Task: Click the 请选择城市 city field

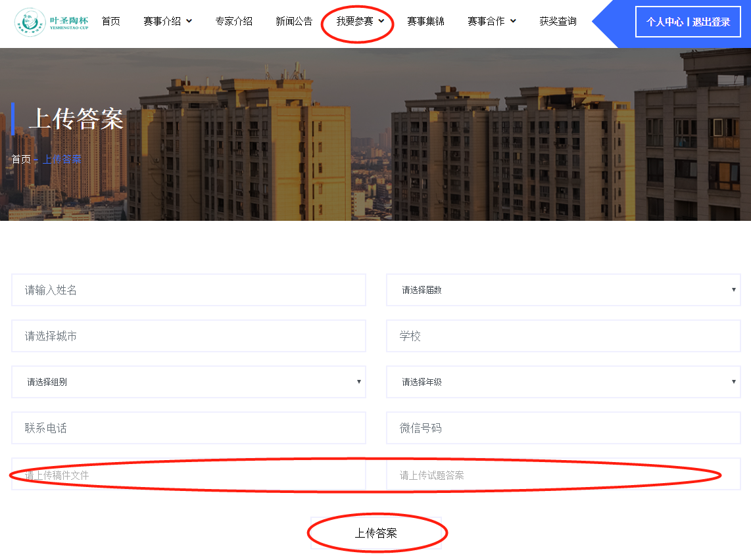Action: pos(189,336)
